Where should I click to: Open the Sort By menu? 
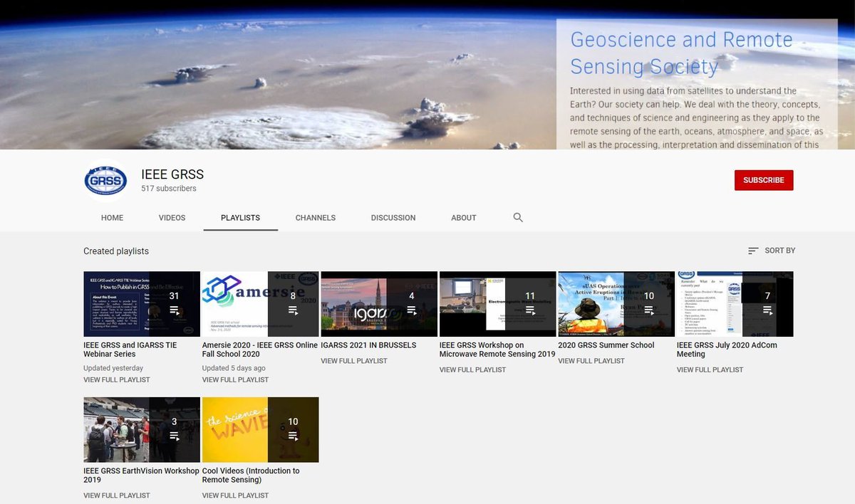772,251
